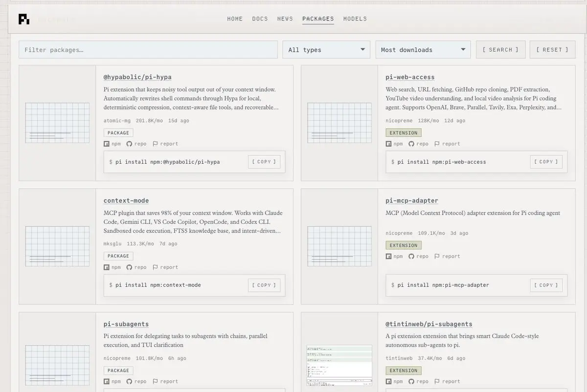
Task: Focus the Filter packages input field
Action: point(148,49)
